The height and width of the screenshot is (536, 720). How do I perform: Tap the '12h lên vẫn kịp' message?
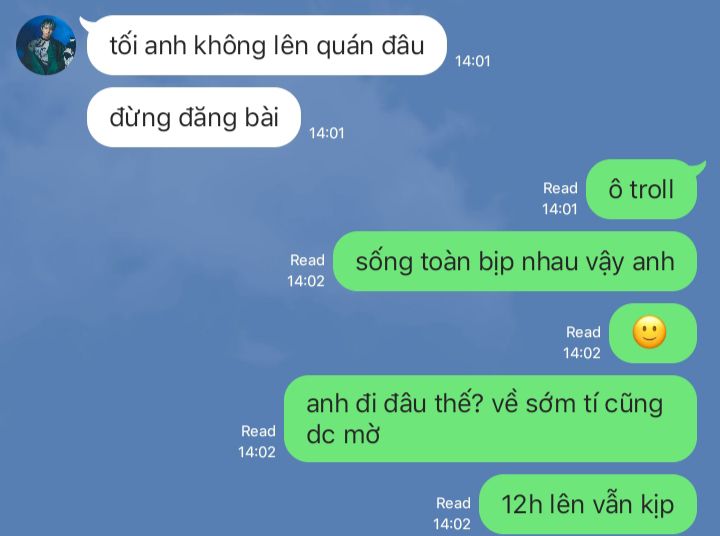click(588, 504)
